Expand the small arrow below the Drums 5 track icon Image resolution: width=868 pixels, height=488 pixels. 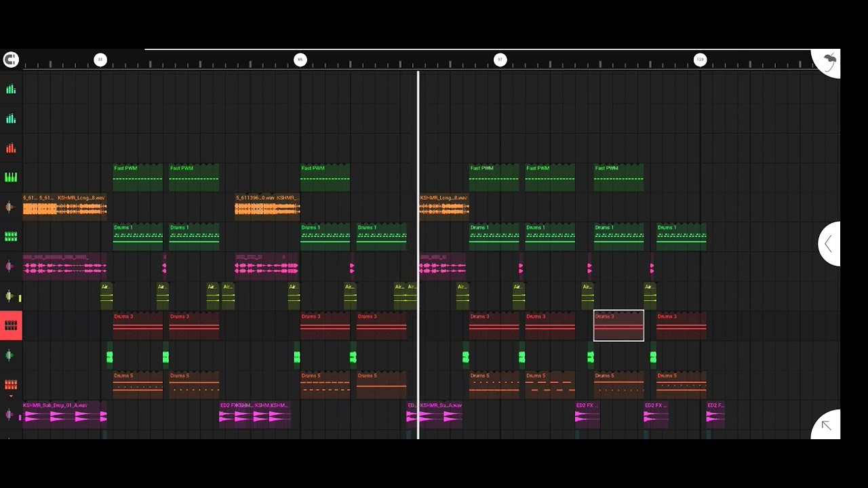11,396
